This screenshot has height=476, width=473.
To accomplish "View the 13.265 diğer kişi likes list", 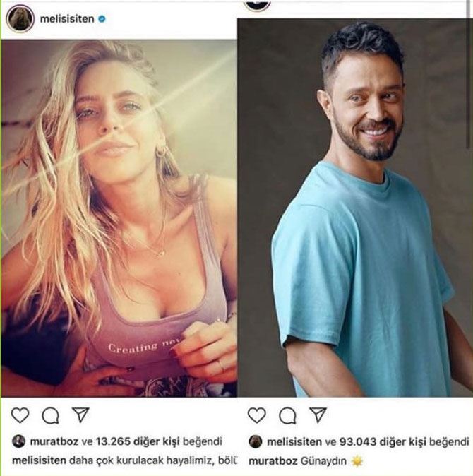I will (x=138, y=441).
